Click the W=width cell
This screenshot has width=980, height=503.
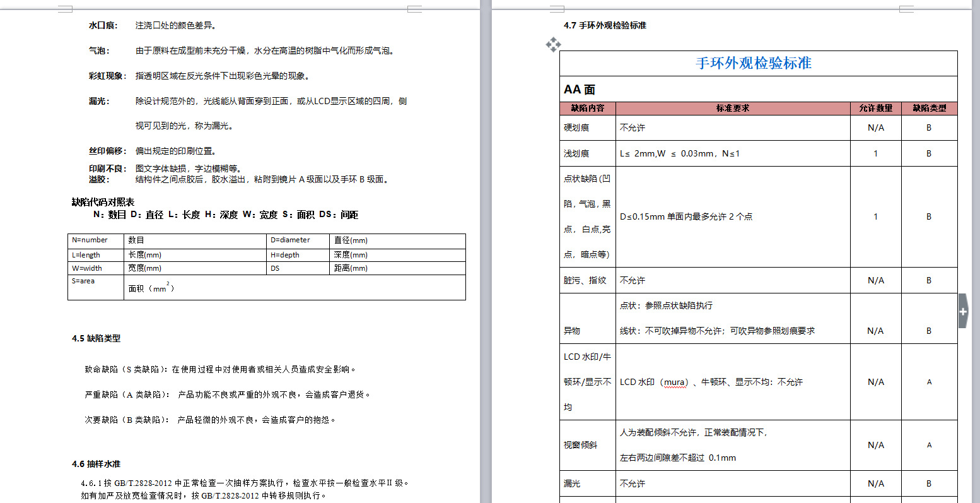(96, 268)
